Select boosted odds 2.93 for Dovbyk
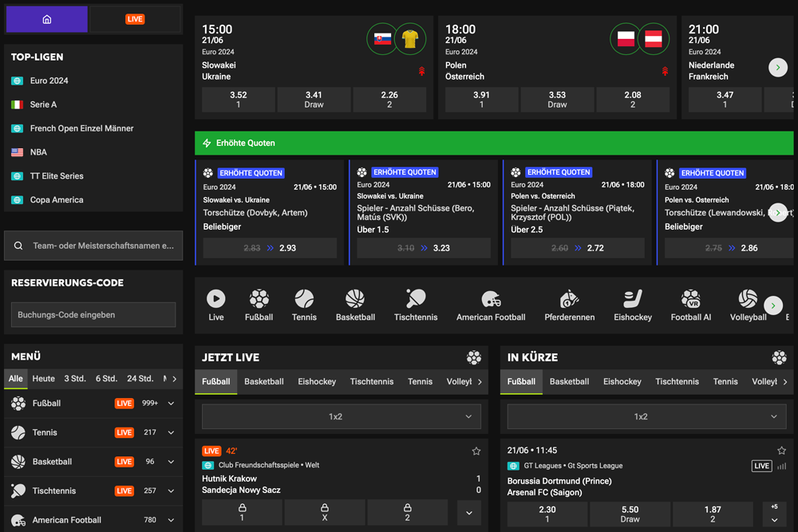Image resolution: width=798 pixels, height=532 pixels. tap(270, 248)
